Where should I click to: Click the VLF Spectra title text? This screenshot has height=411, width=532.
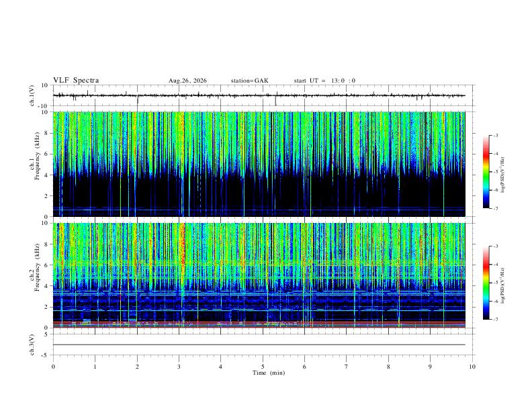click(76, 81)
